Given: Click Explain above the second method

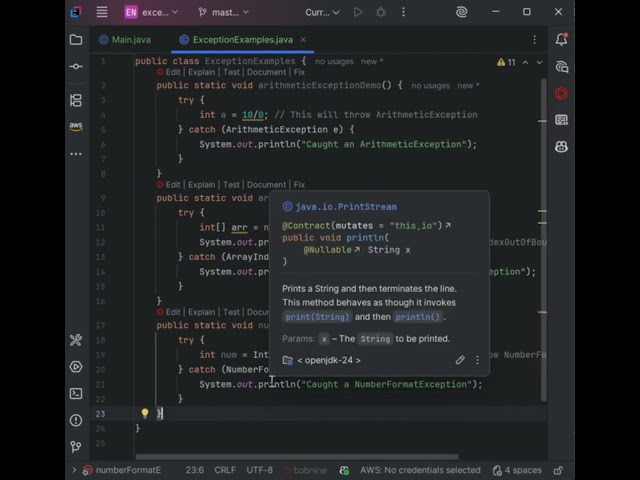Looking at the screenshot, I should click(201, 184).
